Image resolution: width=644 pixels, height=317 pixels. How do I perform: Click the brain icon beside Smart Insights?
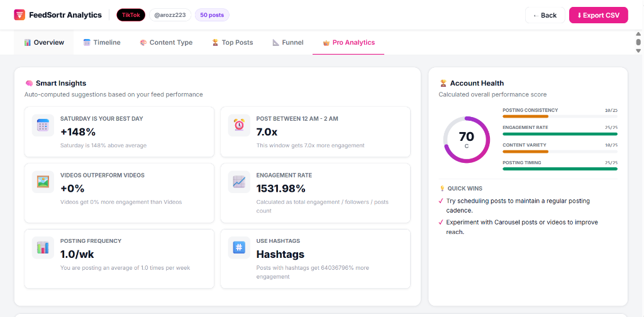pyautogui.click(x=29, y=84)
